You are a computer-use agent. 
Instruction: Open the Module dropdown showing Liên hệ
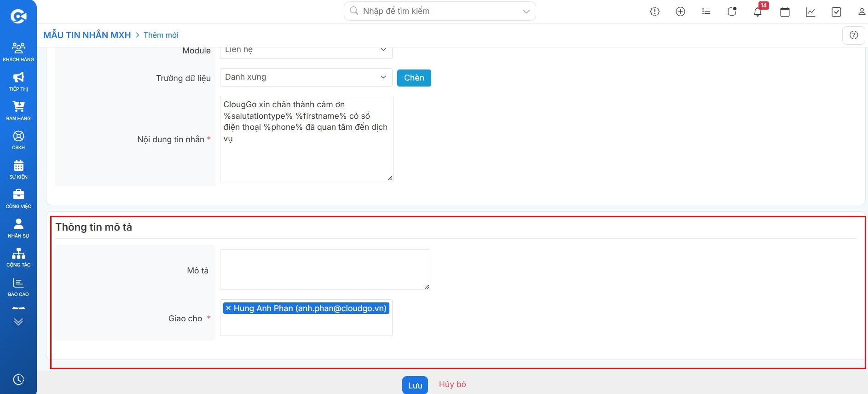coord(306,50)
